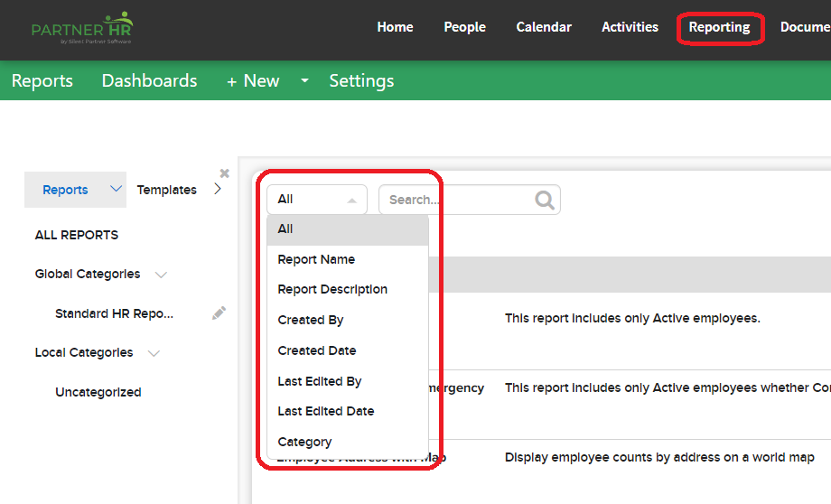Open the Home menu
831x504 pixels.
click(x=395, y=27)
